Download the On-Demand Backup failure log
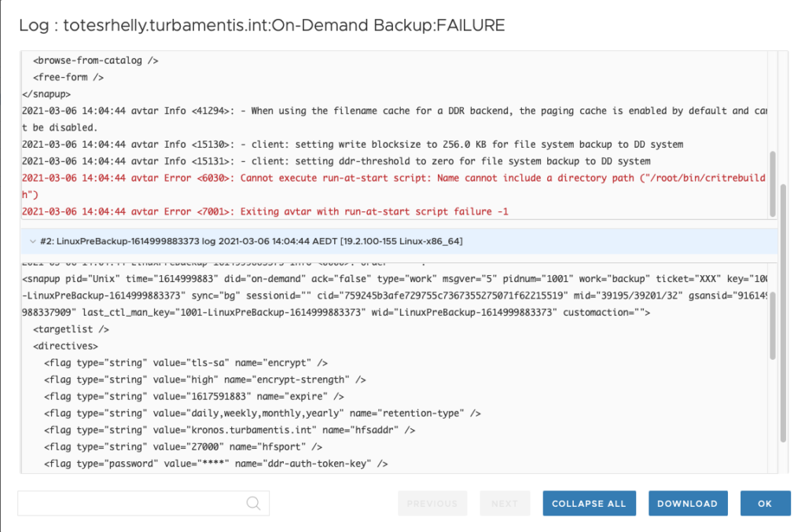The image size is (805, 532). (x=687, y=503)
